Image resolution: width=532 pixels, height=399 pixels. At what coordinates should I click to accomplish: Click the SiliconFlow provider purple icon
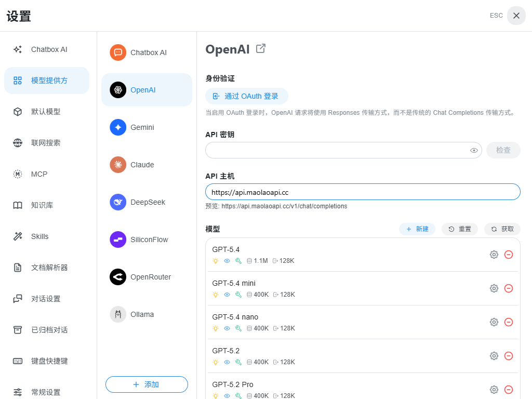pos(118,240)
